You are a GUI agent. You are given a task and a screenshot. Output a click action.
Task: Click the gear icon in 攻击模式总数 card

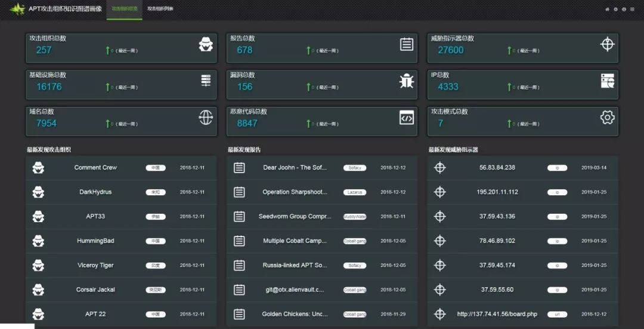coord(607,118)
